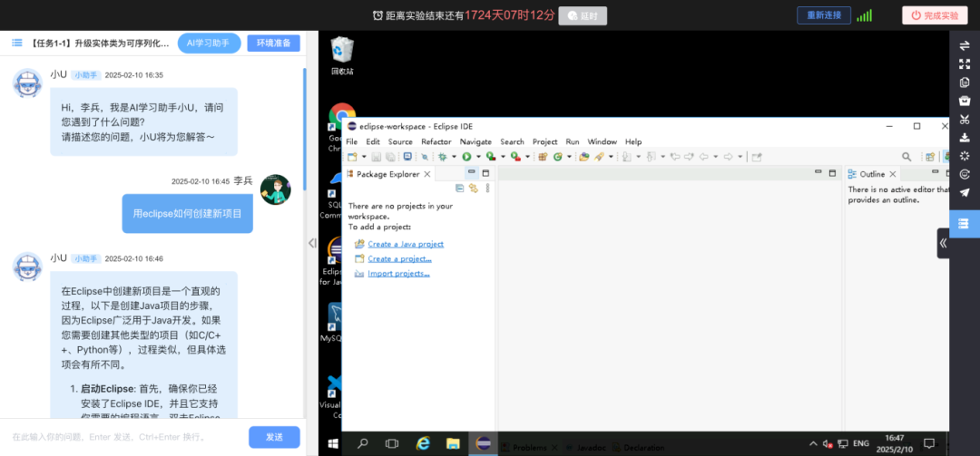Expand the Run button dropdown arrow
980x456 pixels.
[x=476, y=158]
